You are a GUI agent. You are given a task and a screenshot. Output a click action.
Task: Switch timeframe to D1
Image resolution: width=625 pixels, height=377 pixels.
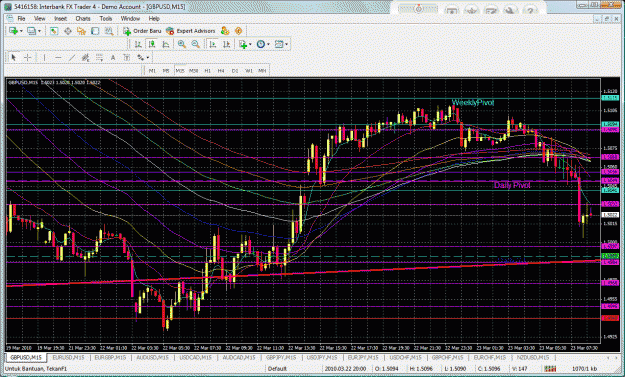tap(235, 71)
